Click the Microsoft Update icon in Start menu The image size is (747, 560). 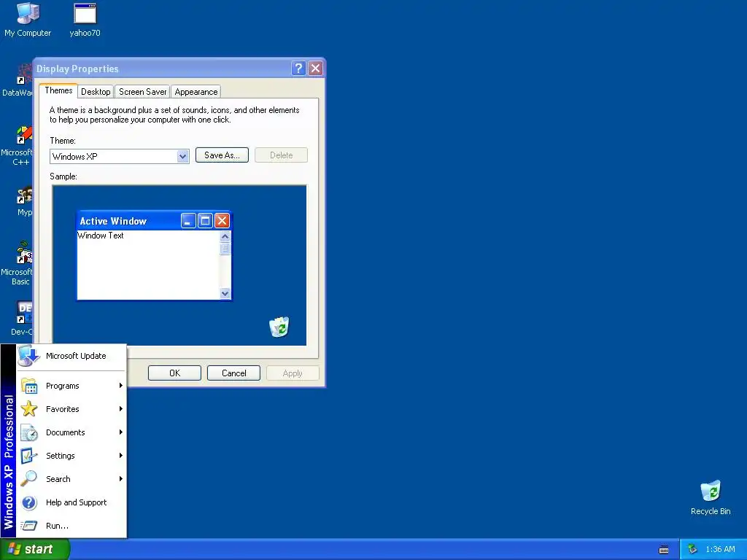click(28, 356)
